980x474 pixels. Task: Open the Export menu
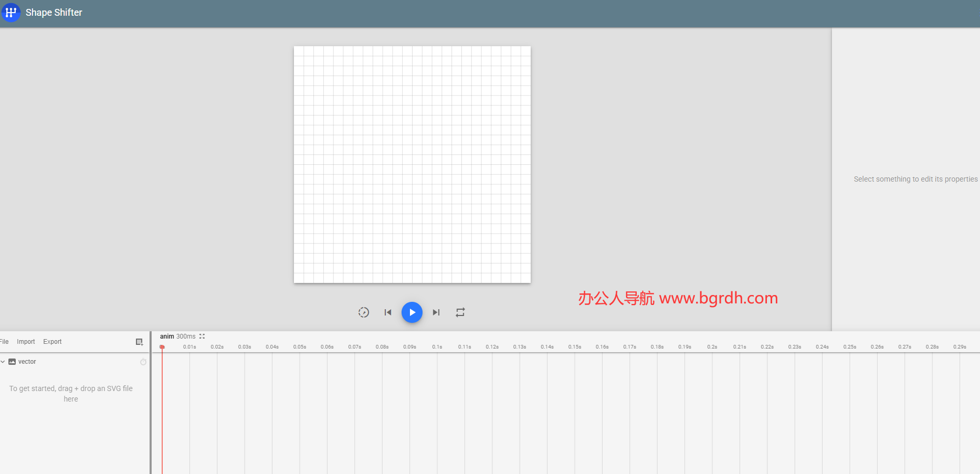(x=52, y=342)
